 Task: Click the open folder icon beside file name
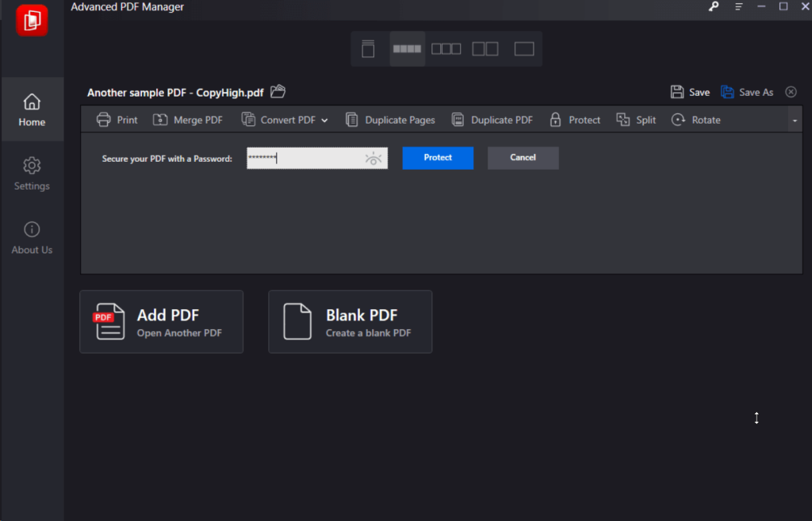pos(278,92)
